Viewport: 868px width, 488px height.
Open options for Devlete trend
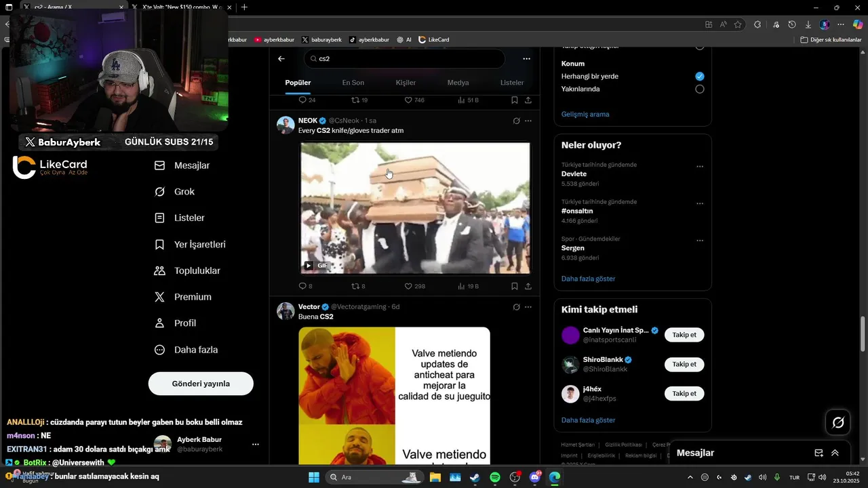[700, 167]
